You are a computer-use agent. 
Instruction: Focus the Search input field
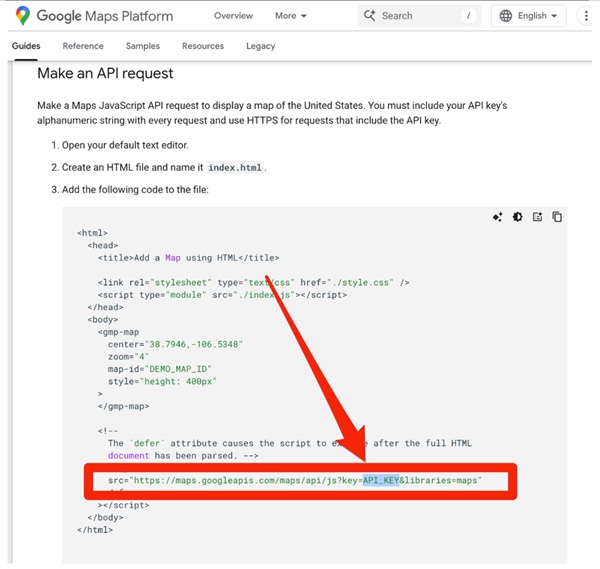pyautogui.click(x=415, y=16)
